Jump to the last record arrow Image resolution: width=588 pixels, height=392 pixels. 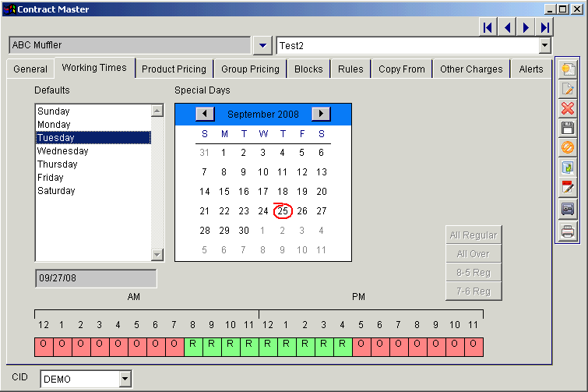(x=544, y=27)
